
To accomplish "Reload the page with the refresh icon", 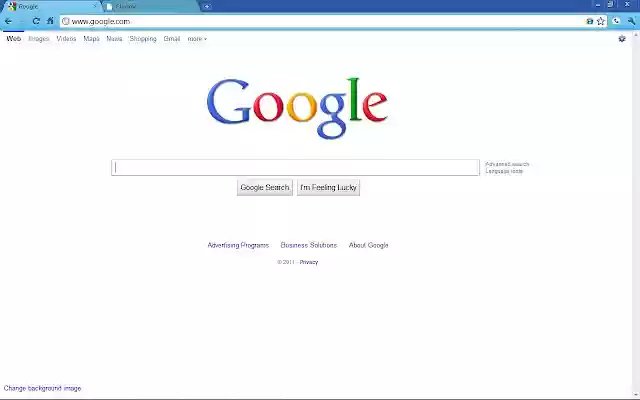I will 36,21.
